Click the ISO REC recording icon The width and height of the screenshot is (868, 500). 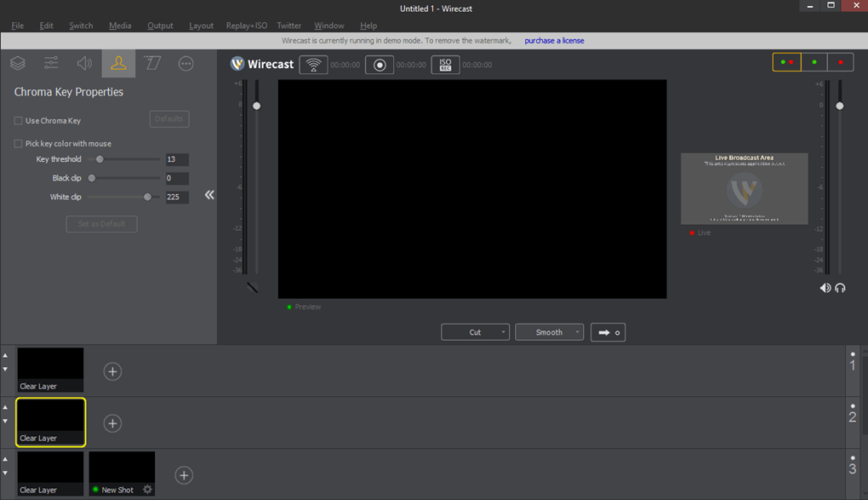(445, 65)
